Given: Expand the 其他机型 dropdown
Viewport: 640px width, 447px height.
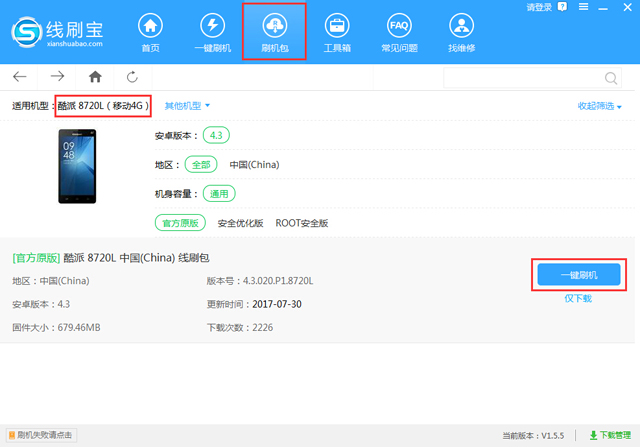Looking at the screenshot, I should tap(187, 106).
